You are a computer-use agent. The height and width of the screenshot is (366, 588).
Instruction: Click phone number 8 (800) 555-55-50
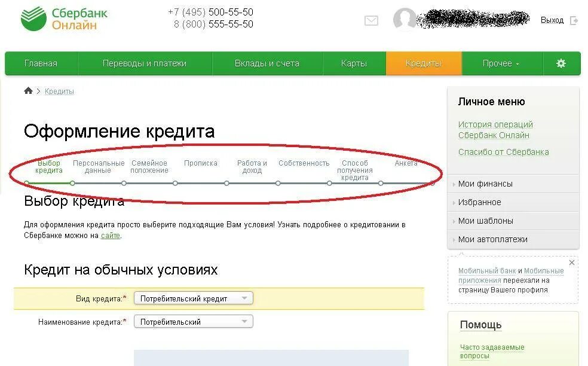tap(213, 24)
